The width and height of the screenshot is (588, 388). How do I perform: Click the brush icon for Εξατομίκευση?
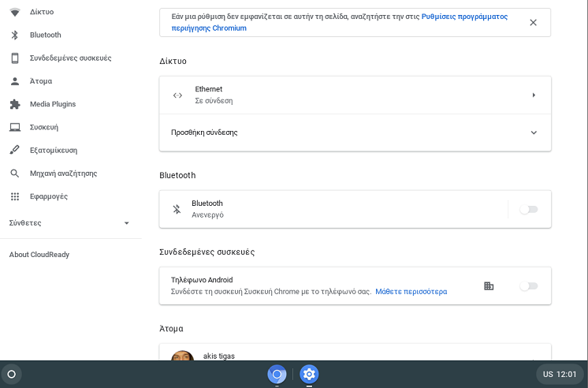tap(15, 150)
